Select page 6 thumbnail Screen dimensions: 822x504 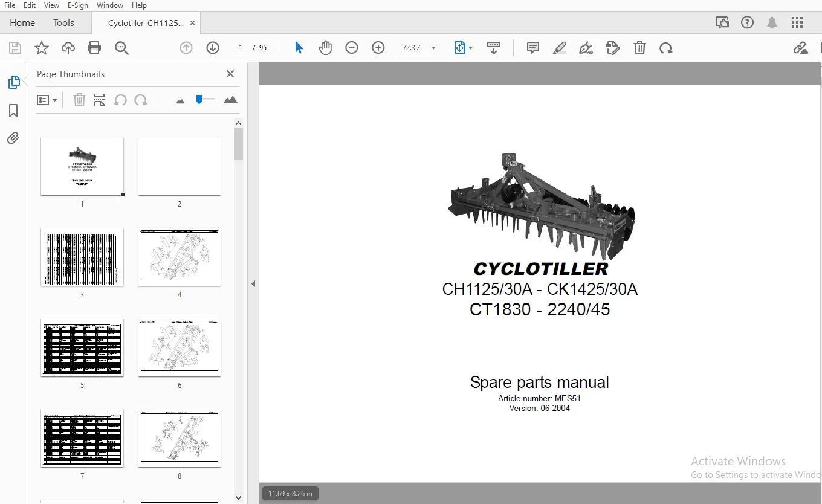click(x=180, y=347)
